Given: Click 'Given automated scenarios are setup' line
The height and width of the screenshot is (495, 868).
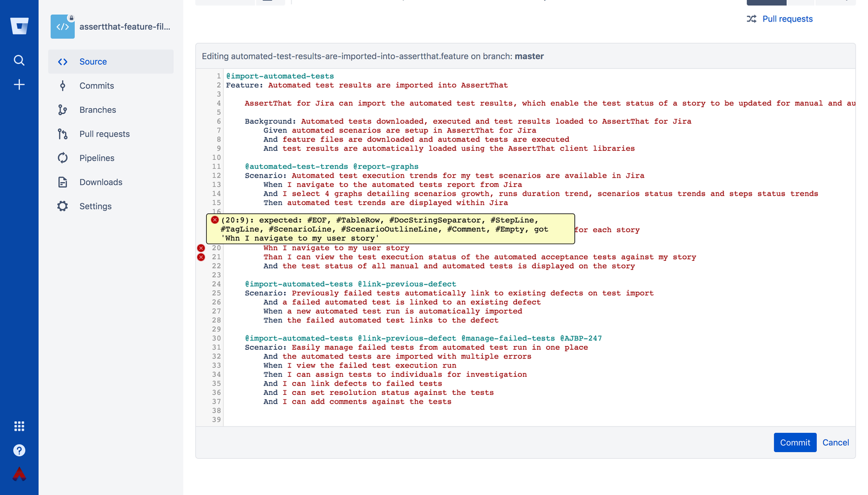Looking at the screenshot, I should [400, 130].
